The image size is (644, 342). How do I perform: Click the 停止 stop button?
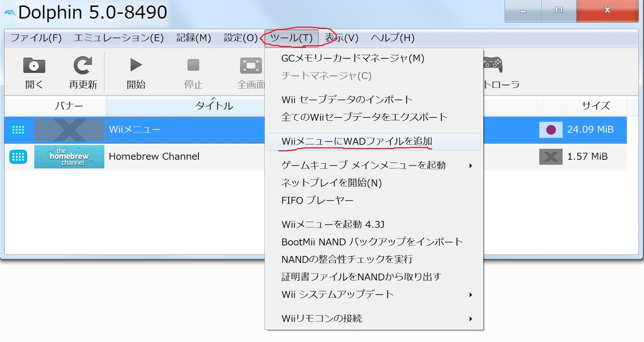click(x=193, y=65)
